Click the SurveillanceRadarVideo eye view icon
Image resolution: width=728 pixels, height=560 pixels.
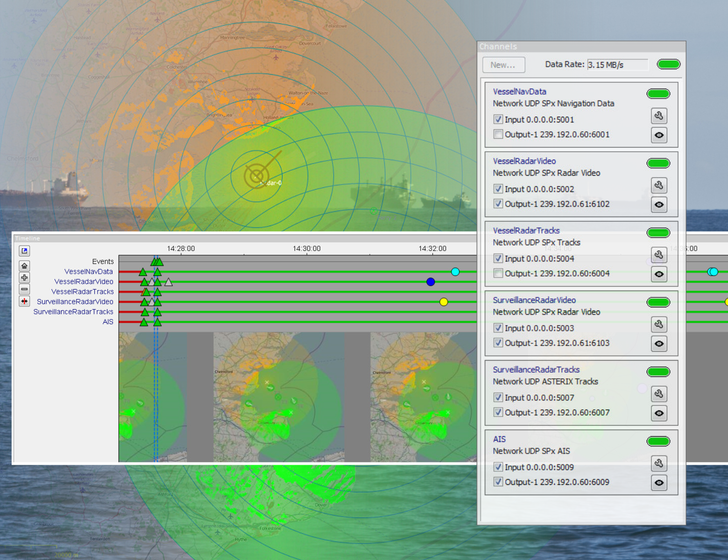[x=659, y=344]
